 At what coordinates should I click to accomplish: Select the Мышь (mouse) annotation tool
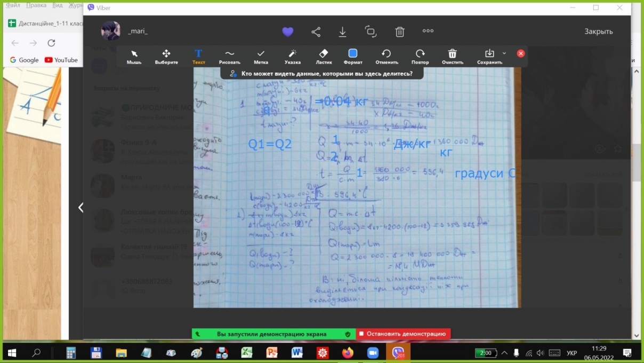134,57
